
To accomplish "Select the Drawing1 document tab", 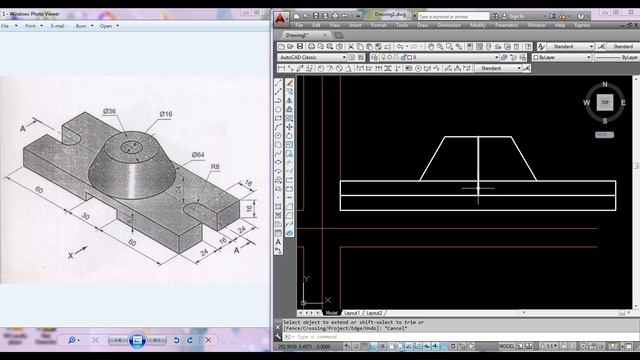I will point(303,35).
